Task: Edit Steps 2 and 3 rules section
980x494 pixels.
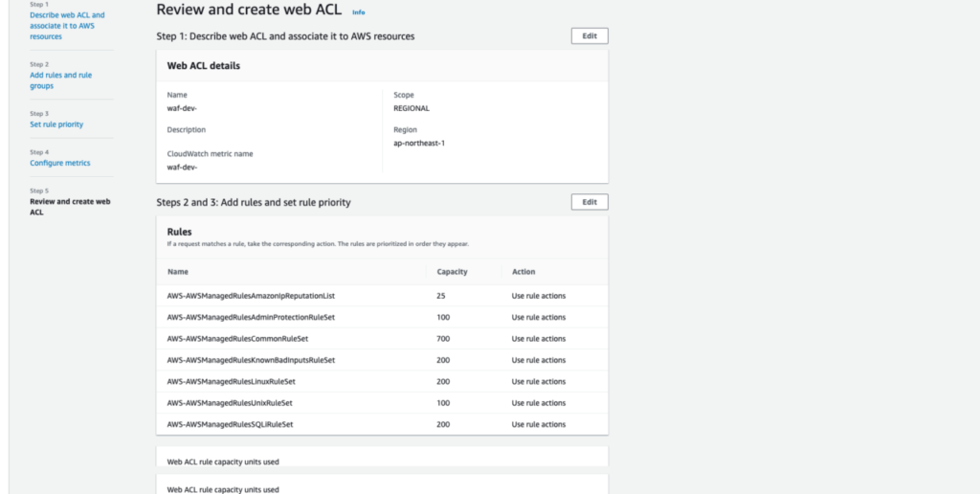Action: coord(590,202)
